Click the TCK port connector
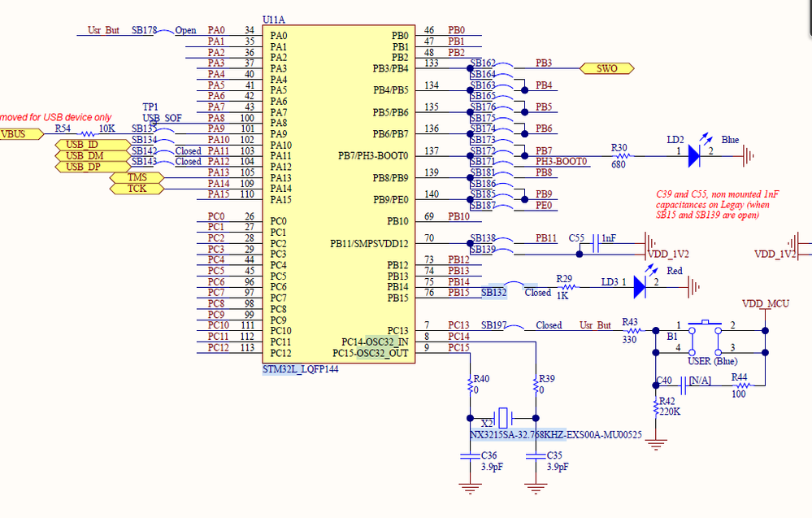This screenshot has width=812, height=518. click(x=137, y=189)
